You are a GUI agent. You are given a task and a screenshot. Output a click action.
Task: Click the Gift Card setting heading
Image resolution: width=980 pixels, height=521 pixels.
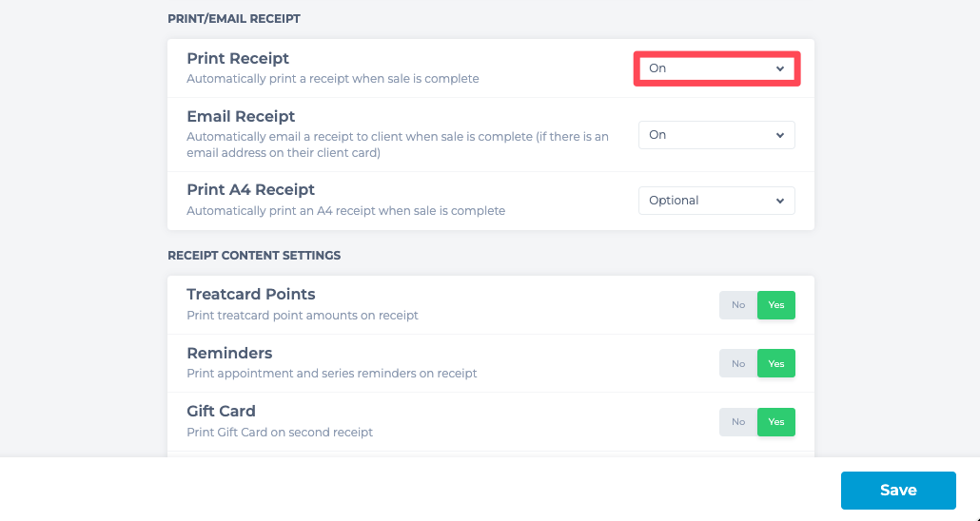pos(222,411)
